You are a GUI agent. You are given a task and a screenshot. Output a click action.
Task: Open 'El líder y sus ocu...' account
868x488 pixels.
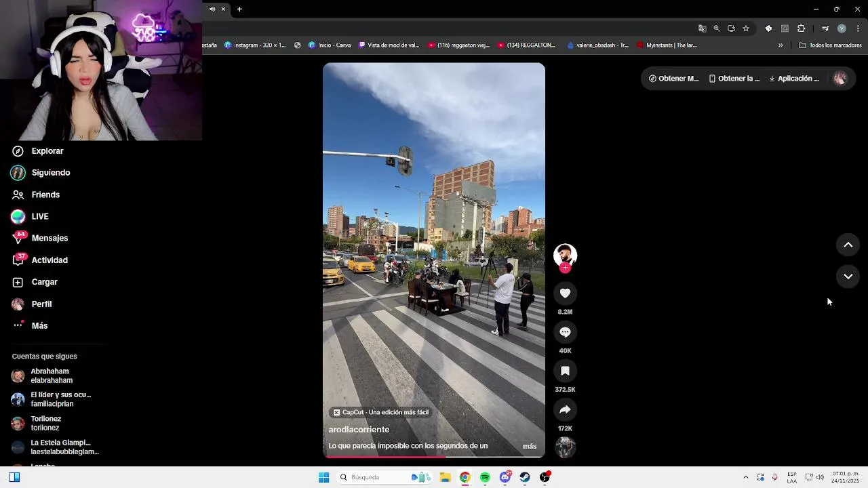pyautogui.click(x=51, y=399)
